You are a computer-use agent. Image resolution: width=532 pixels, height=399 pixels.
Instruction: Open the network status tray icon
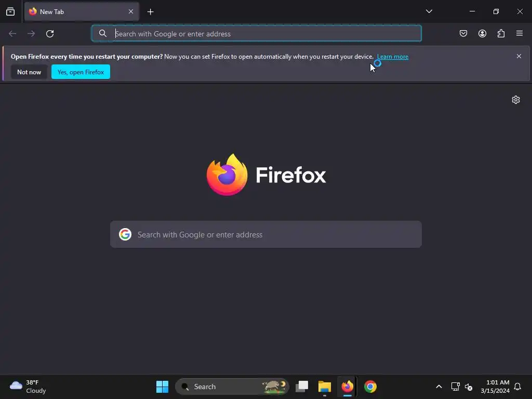coord(455,387)
